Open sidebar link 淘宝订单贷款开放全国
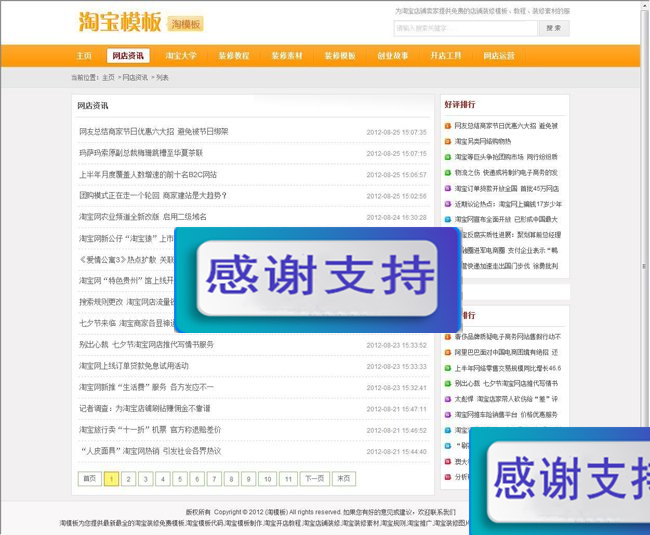The height and width of the screenshot is (535, 650). (507, 188)
